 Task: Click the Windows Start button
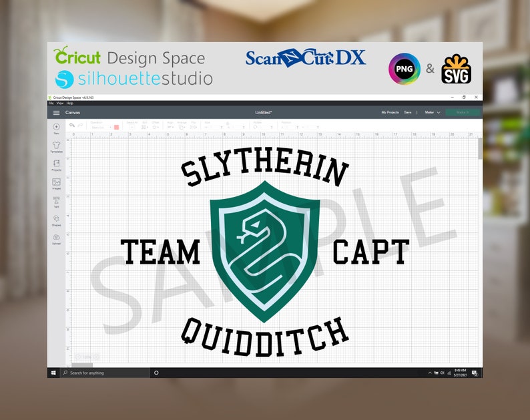click(x=53, y=373)
